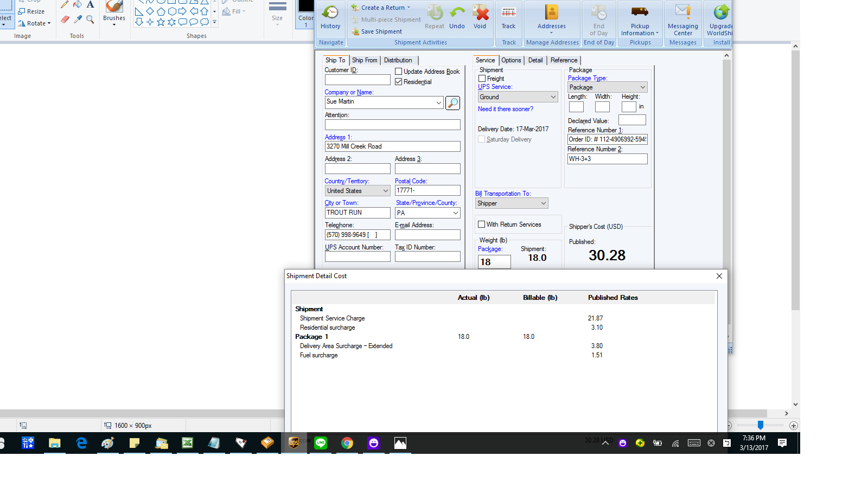Open the UPS History navigator icon

330,17
